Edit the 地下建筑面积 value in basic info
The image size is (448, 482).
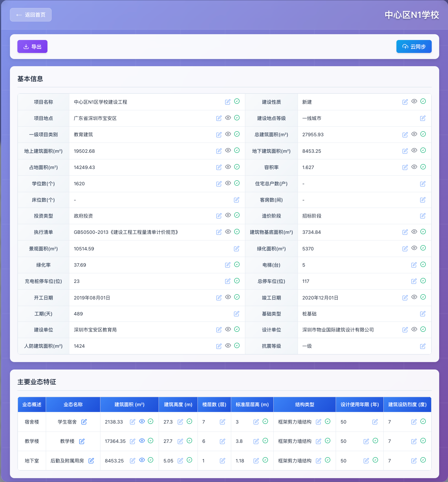coord(405,151)
